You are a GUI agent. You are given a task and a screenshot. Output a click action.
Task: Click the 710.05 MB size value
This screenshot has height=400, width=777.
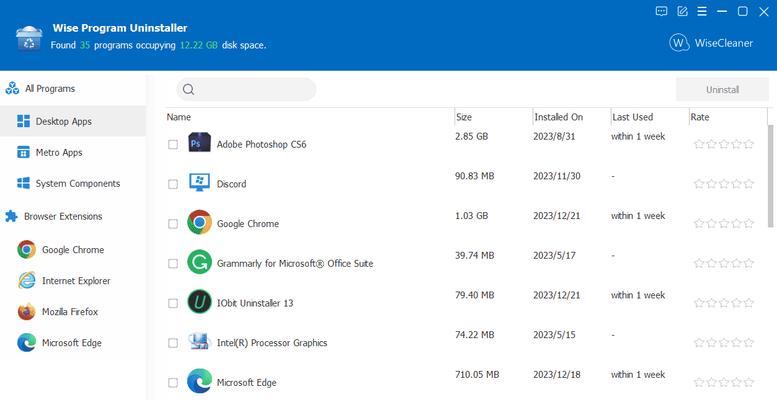point(477,374)
